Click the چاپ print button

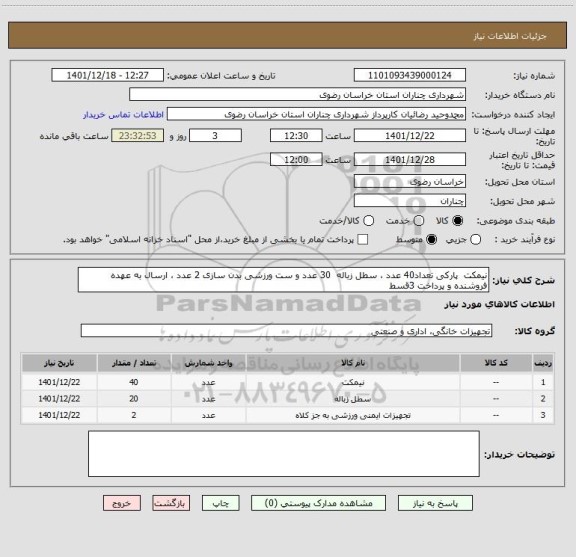click(221, 503)
